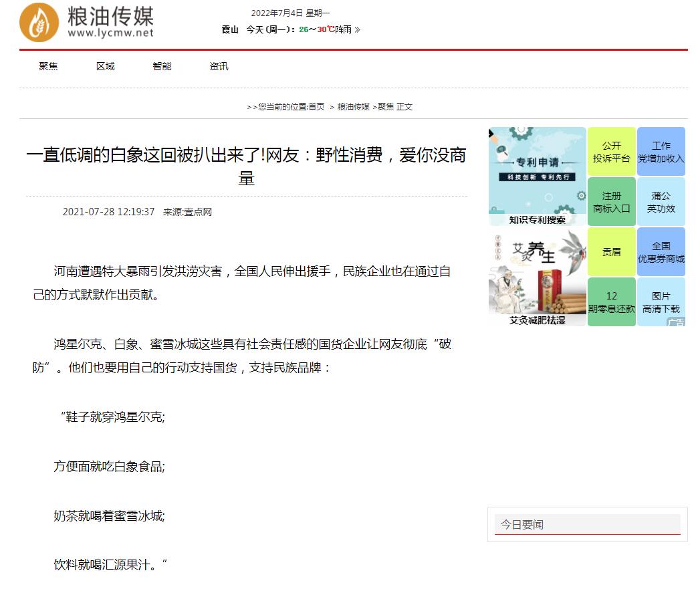The image size is (700, 601).
Task: Open 注册商标入口 ad tile
Action: point(612,202)
